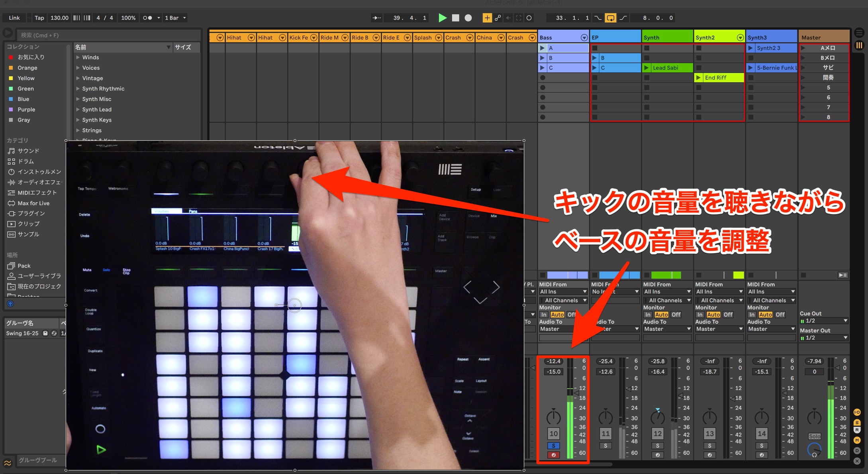Image resolution: width=868 pixels, height=474 pixels.
Task: Launch the Lead Sabi clip
Action: tap(647, 68)
